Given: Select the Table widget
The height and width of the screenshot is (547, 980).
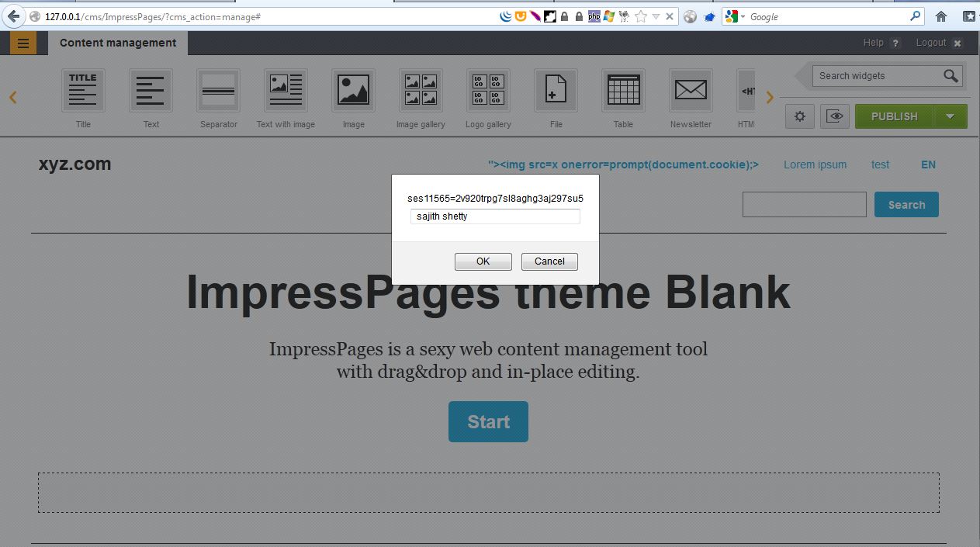Looking at the screenshot, I should [x=623, y=90].
